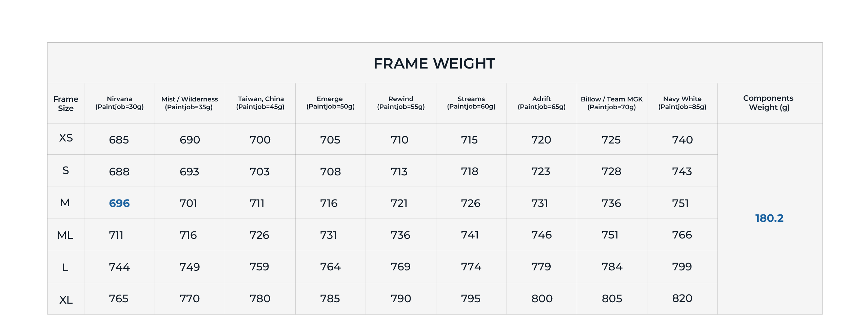This screenshot has height=325, width=868.
Task: Select the XL frame size row label
Action: 66,300
